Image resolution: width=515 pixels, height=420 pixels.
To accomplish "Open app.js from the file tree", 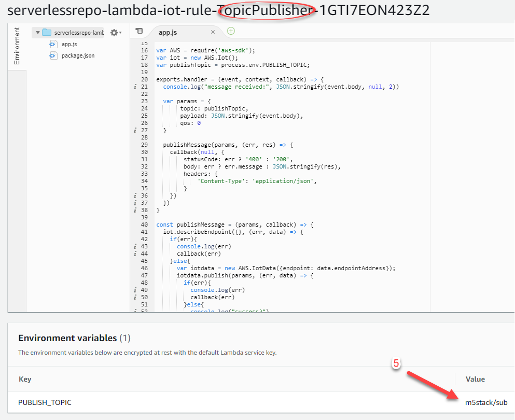I will click(69, 44).
